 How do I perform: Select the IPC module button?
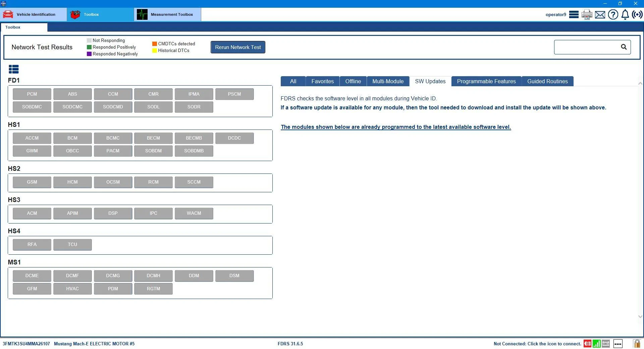153,213
